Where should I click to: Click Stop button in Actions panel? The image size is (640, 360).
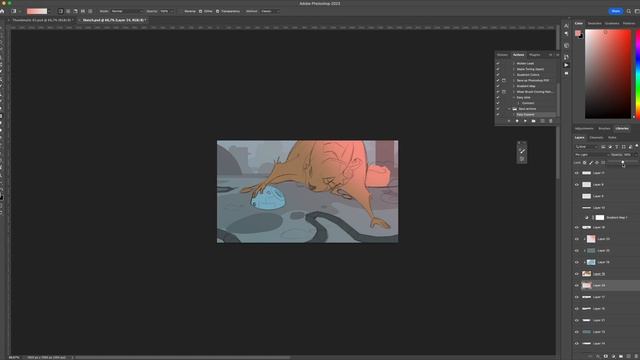tap(509, 121)
